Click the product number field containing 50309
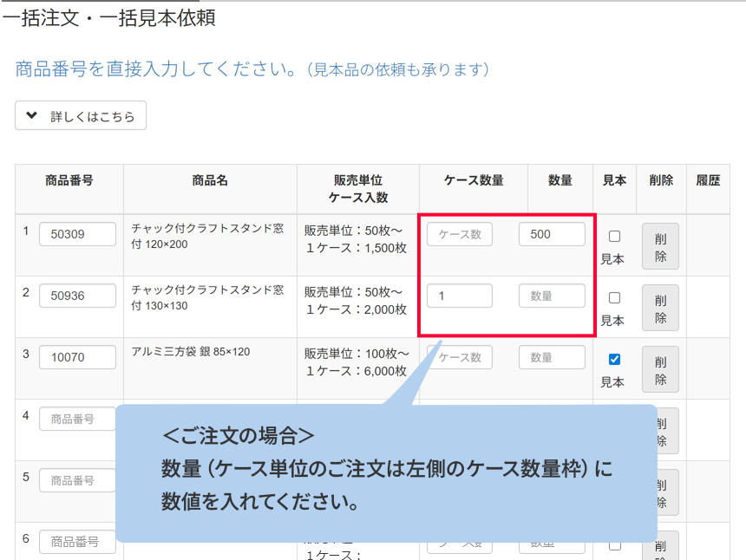This screenshot has height=560, width=746. pos(77,234)
